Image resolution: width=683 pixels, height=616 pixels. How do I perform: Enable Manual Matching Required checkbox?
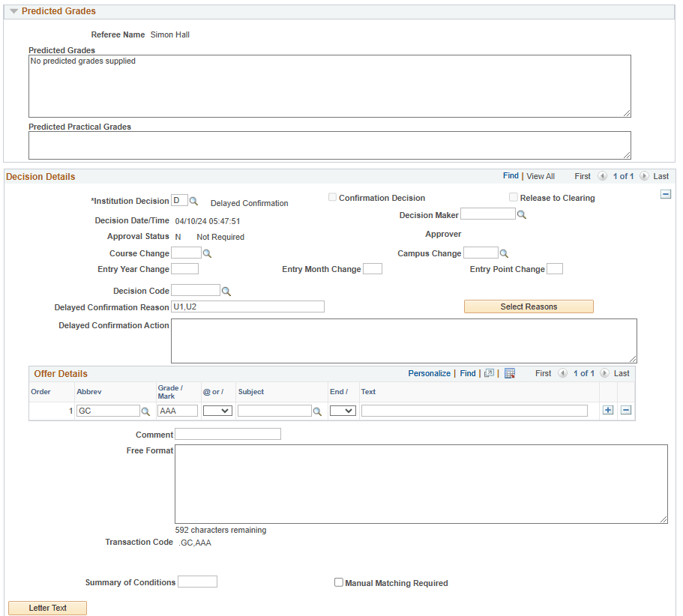[338, 582]
